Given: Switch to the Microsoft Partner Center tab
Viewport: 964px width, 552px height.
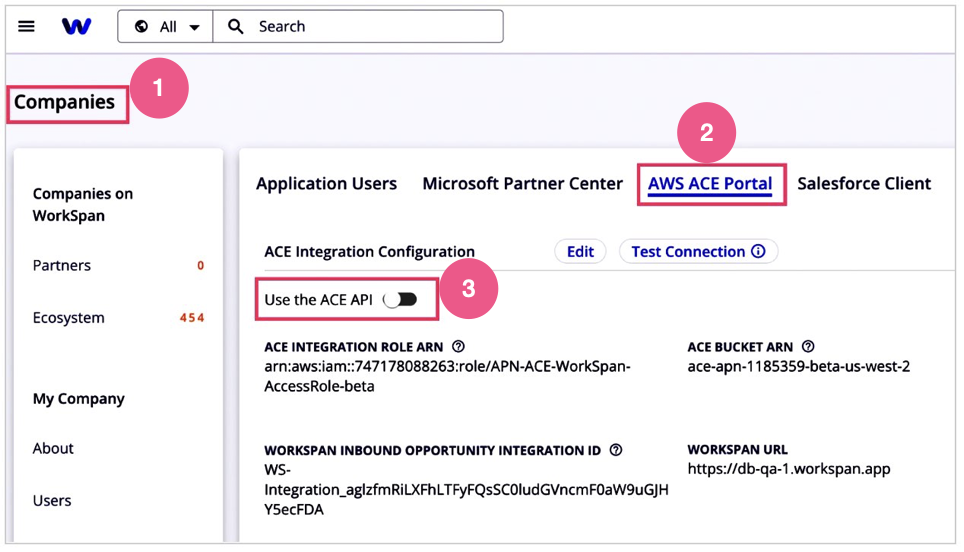Looking at the screenshot, I should 523,184.
